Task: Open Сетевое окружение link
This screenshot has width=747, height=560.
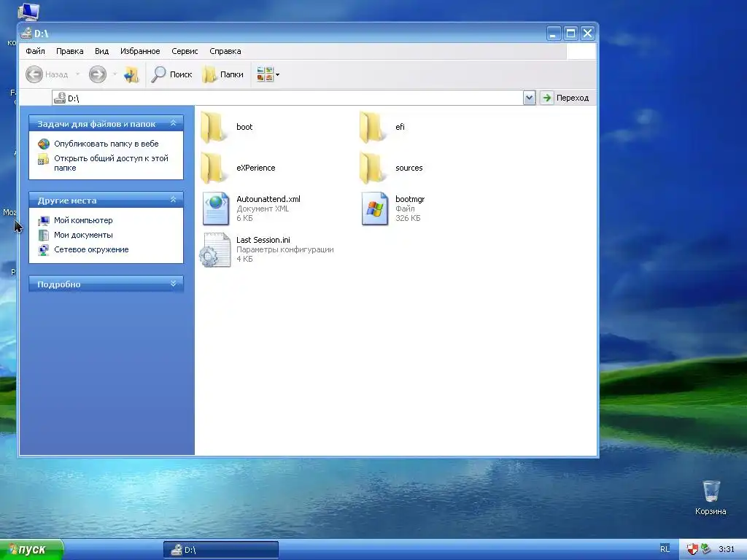Action: 91,249
